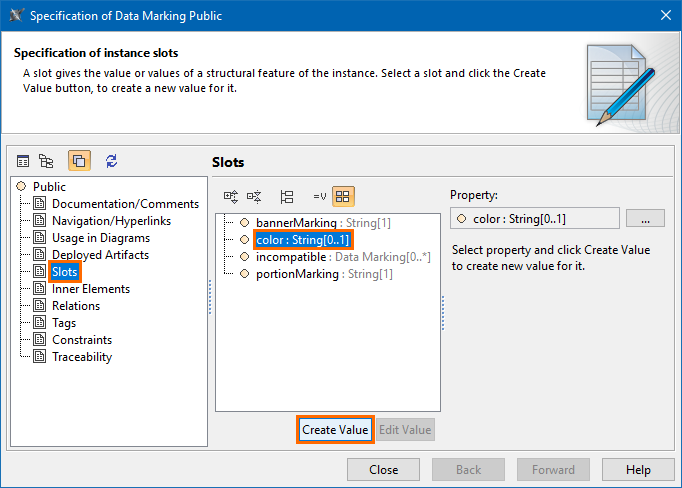
Task: Click the Forward button
Action: [553, 470]
